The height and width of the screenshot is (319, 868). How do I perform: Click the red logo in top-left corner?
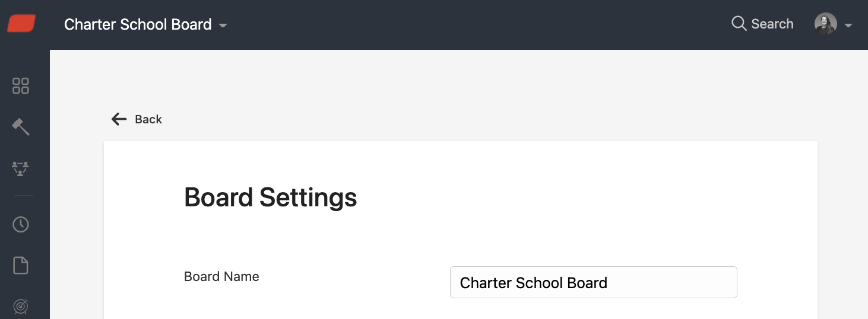(x=21, y=24)
